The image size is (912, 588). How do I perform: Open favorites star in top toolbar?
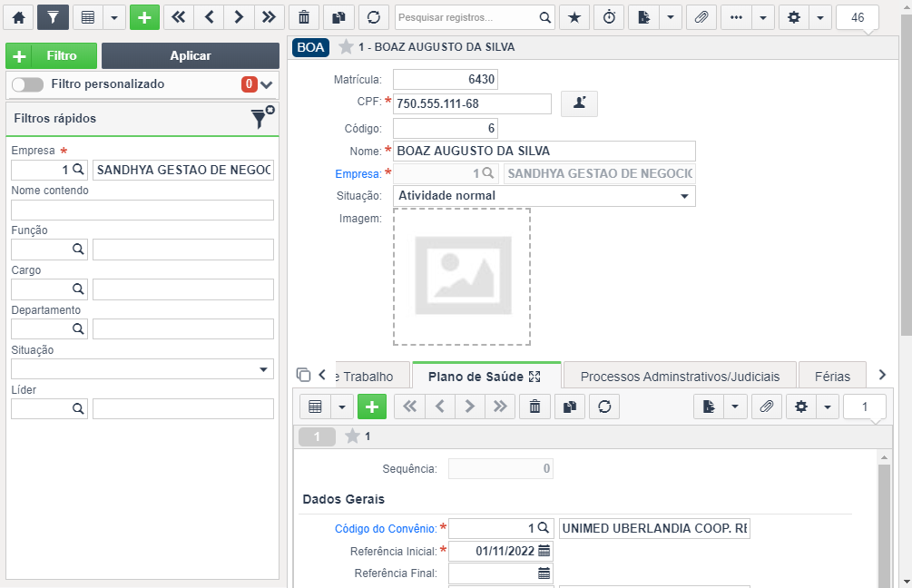pyautogui.click(x=574, y=17)
